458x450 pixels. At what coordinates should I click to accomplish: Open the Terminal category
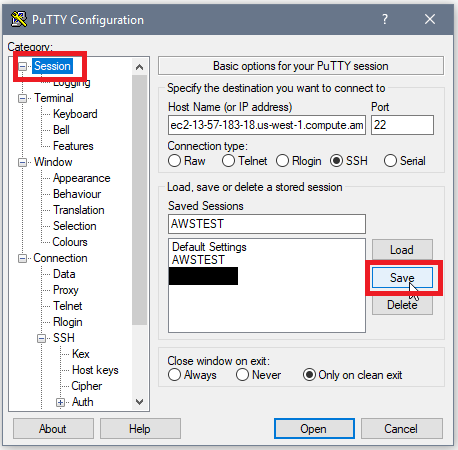point(54,98)
